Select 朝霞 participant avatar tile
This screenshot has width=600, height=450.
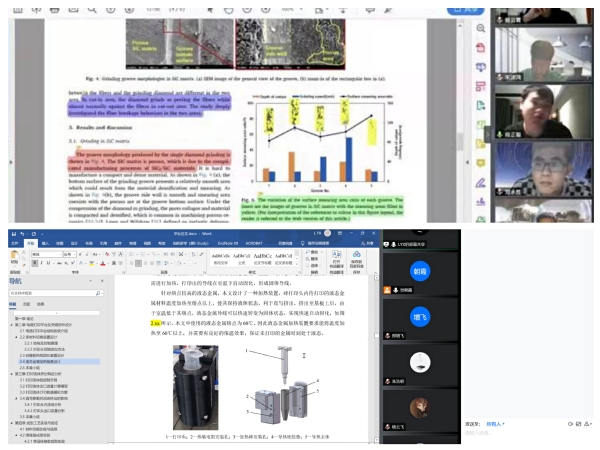coord(420,271)
